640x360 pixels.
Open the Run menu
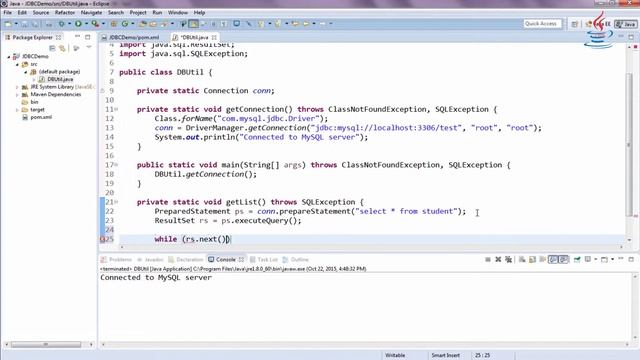[157, 13]
